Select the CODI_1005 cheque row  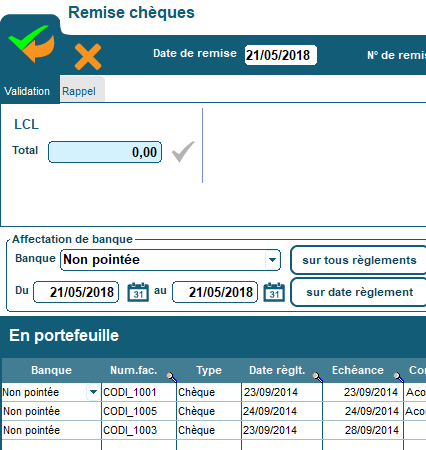tap(213, 411)
